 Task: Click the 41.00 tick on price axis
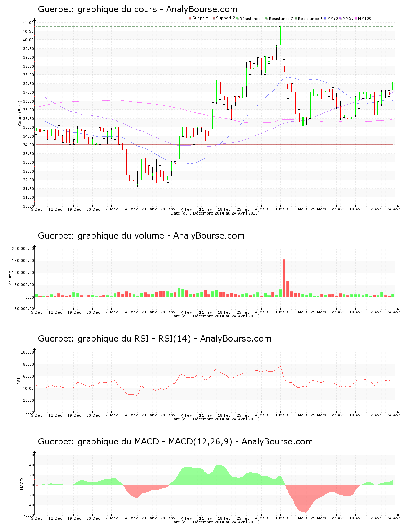[28, 23]
